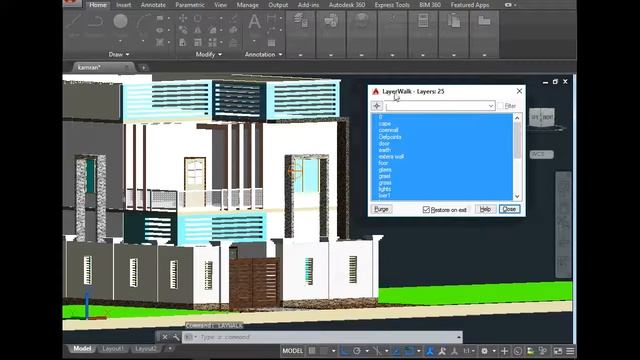Select the Mirror tool in Modify panel
Image resolution: width=640 pixels, height=360 pixels.
pyautogui.click(x=198, y=30)
